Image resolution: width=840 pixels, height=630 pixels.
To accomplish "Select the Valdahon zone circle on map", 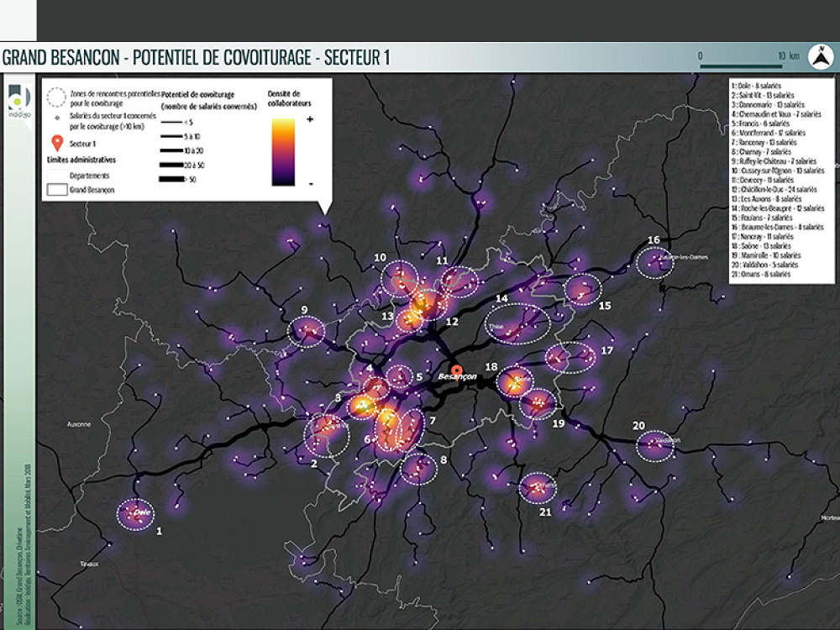I will 655,445.
